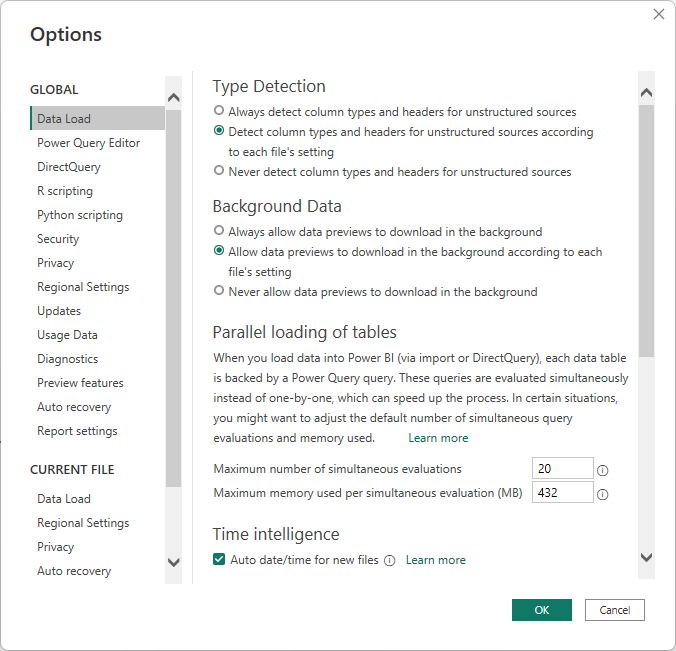Open Learn more link for parallel loading

[x=438, y=438]
